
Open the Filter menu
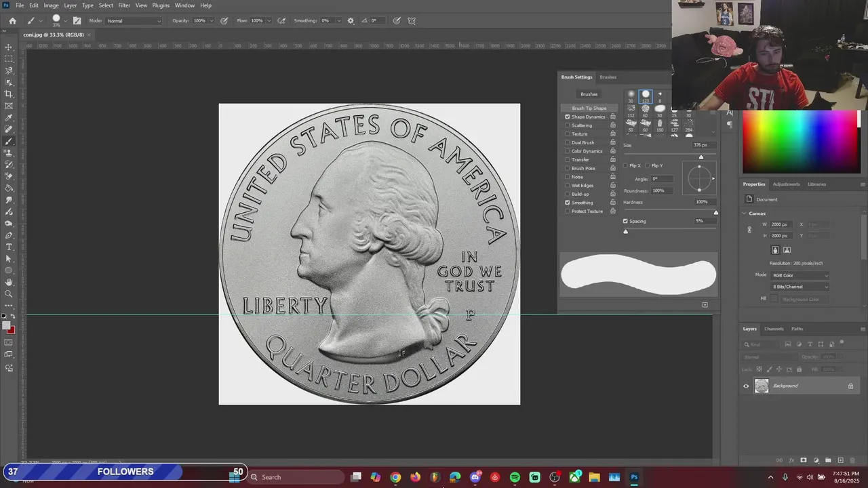pos(124,5)
